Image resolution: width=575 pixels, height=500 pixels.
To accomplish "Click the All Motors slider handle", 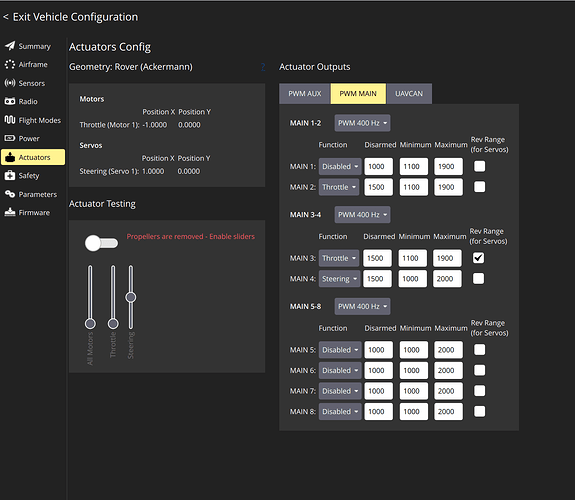I will click(90, 324).
